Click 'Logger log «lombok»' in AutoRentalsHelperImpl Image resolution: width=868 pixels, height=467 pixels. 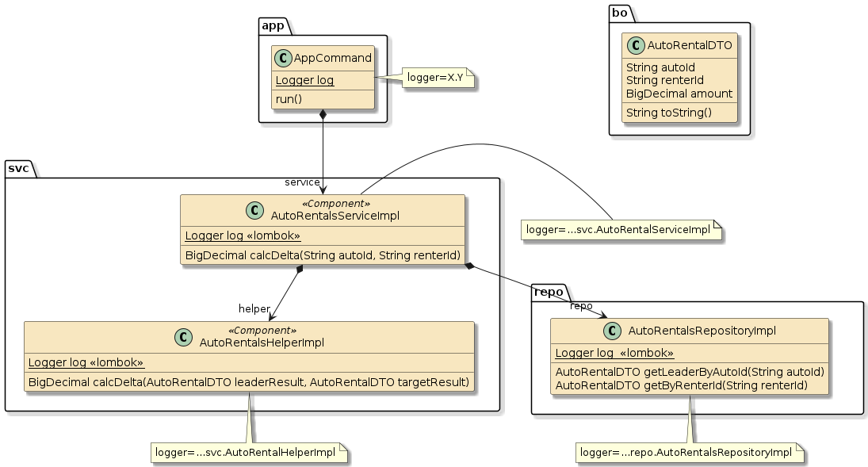coord(86,362)
